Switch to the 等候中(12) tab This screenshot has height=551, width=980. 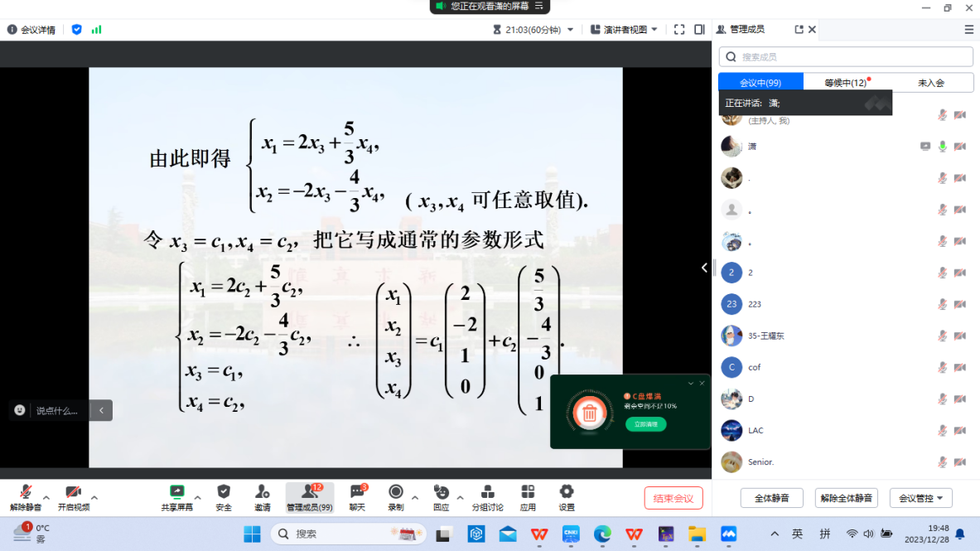coord(845,83)
